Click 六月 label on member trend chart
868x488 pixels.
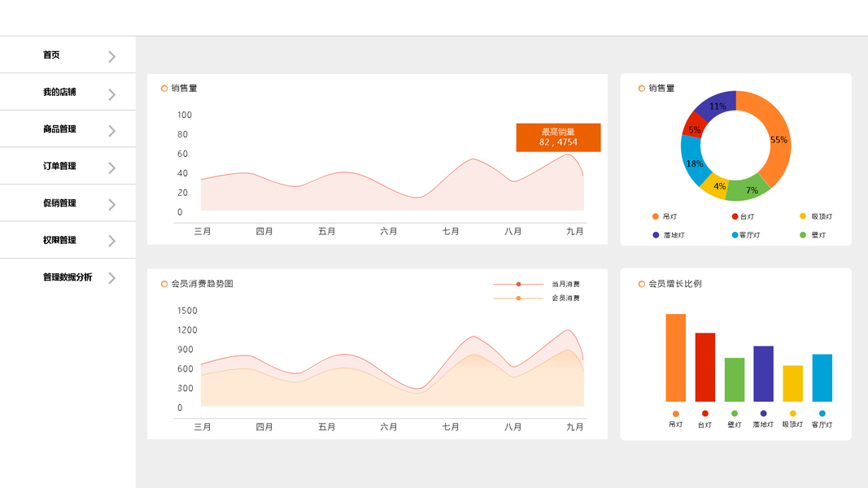tap(389, 427)
